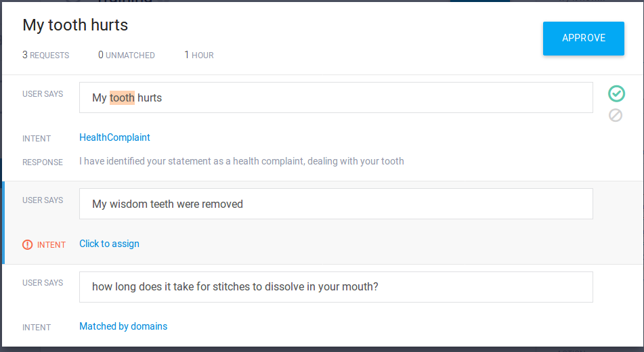The image size is (644, 352).
Task: Click "Click to assign" to choose an intent
Action: pos(109,244)
